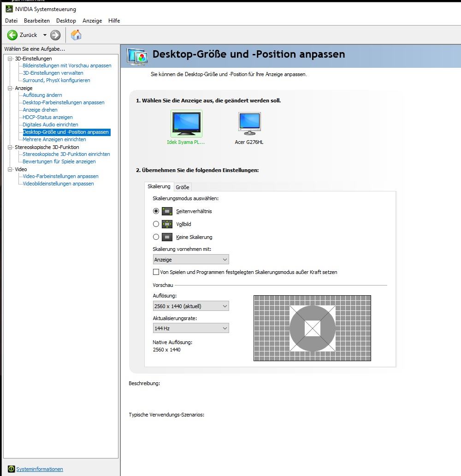Click the native resolution value 2560 x 1440
The height and width of the screenshot is (476, 461).
(166, 350)
